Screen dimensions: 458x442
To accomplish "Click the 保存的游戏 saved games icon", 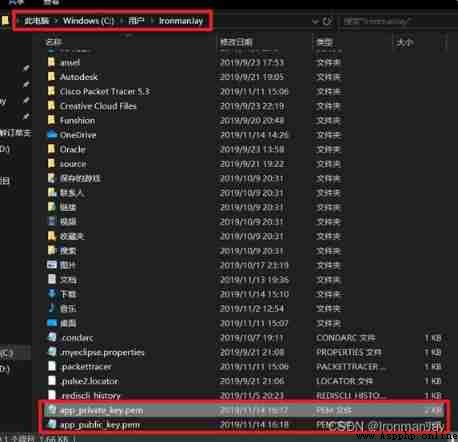I will tap(51, 178).
